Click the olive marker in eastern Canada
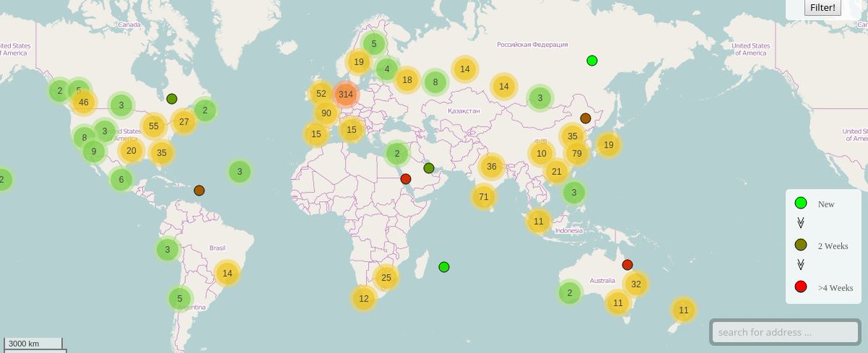This screenshot has width=868, height=353. pyautogui.click(x=172, y=99)
